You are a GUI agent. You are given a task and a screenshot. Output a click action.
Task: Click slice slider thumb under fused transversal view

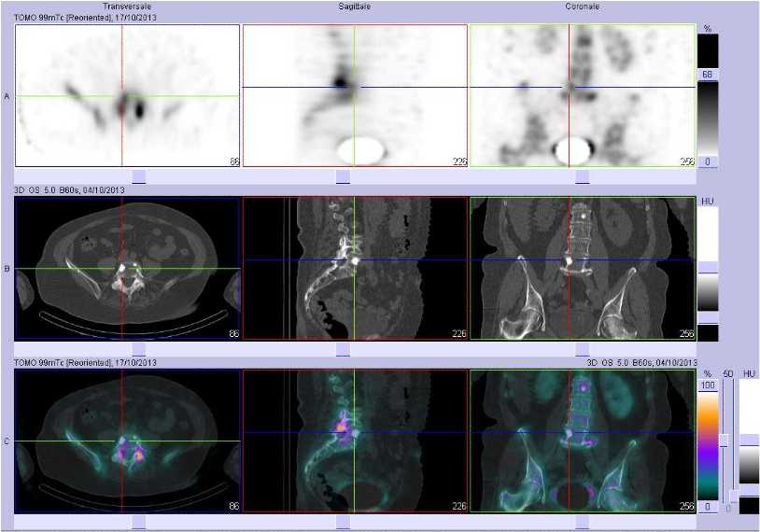pos(138,522)
